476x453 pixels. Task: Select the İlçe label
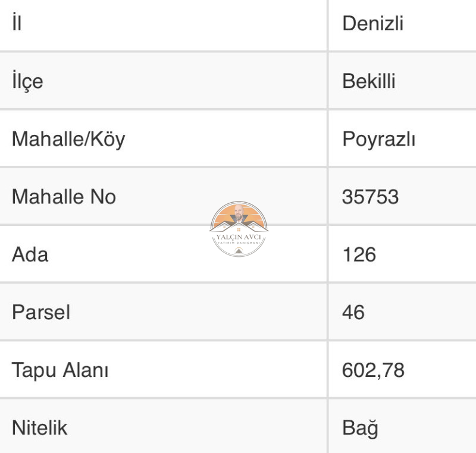pyautogui.click(x=27, y=80)
